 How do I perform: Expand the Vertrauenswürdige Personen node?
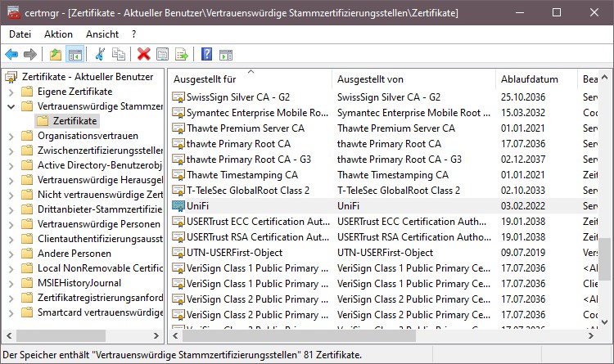(x=11, y=225)
